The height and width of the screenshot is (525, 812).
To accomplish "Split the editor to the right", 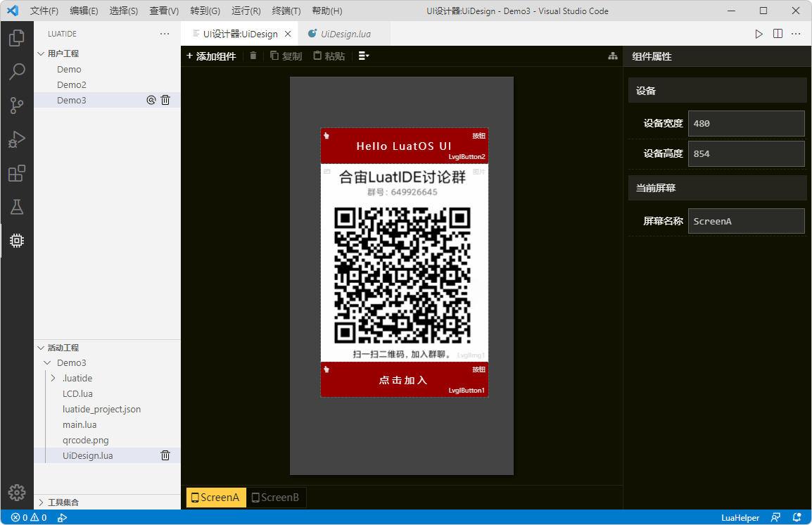I will [x=778, y=34].
